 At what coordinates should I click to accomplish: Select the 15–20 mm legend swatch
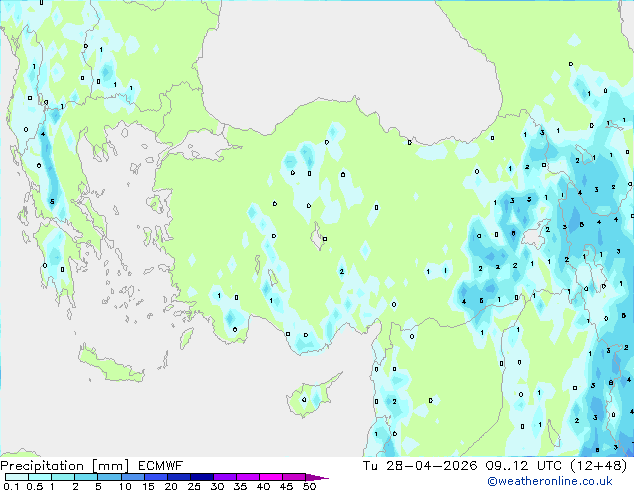tap(155, 477)
